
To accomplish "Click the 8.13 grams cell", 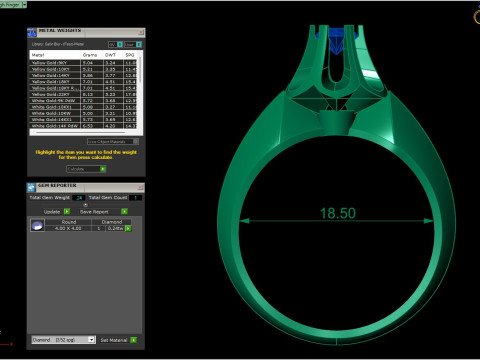I will tap(92, 94).
